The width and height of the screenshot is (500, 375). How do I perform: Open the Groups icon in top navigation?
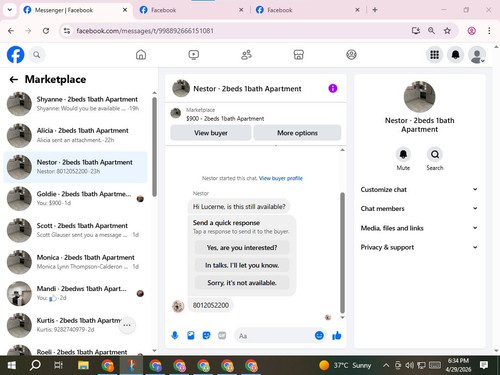[351, 55]
